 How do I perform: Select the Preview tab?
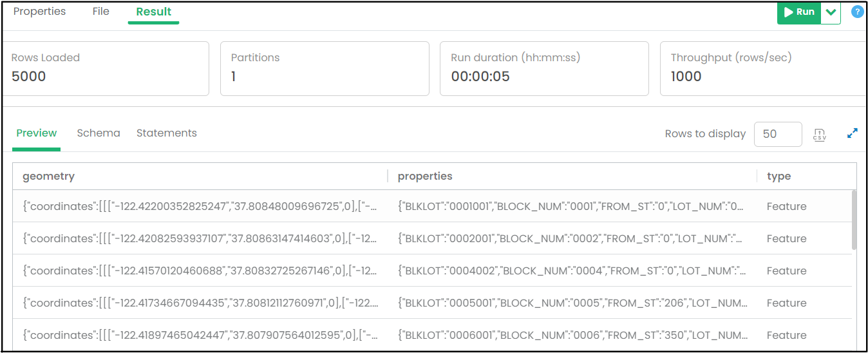(37, 133)
